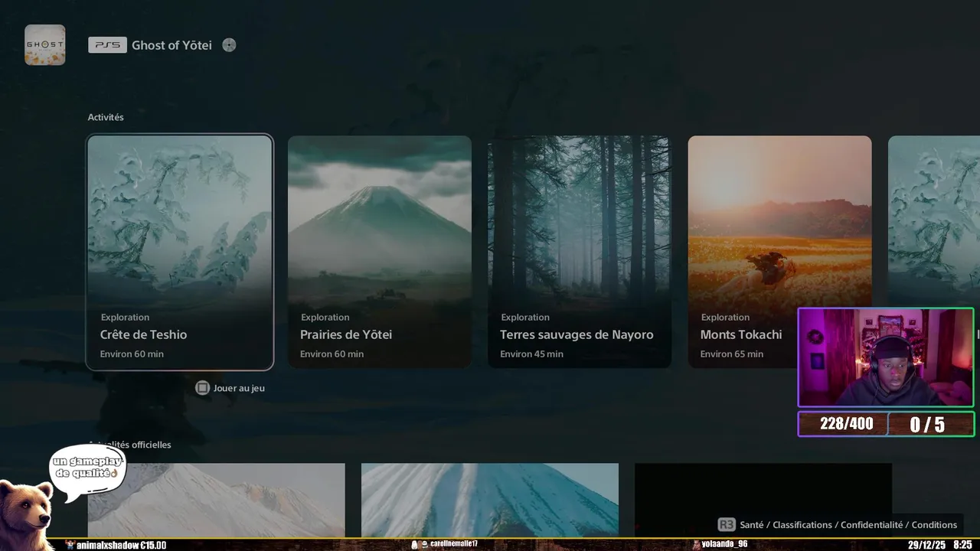Click the 8:25 clock display

tap(962, 545)
